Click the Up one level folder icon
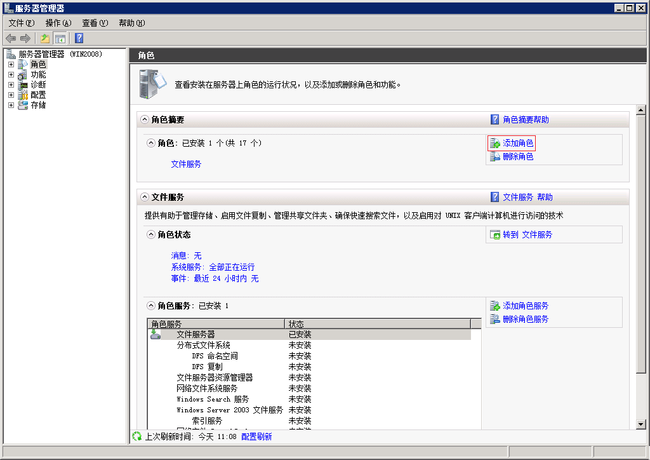This screenshot has height=460, width=650. 45,39
